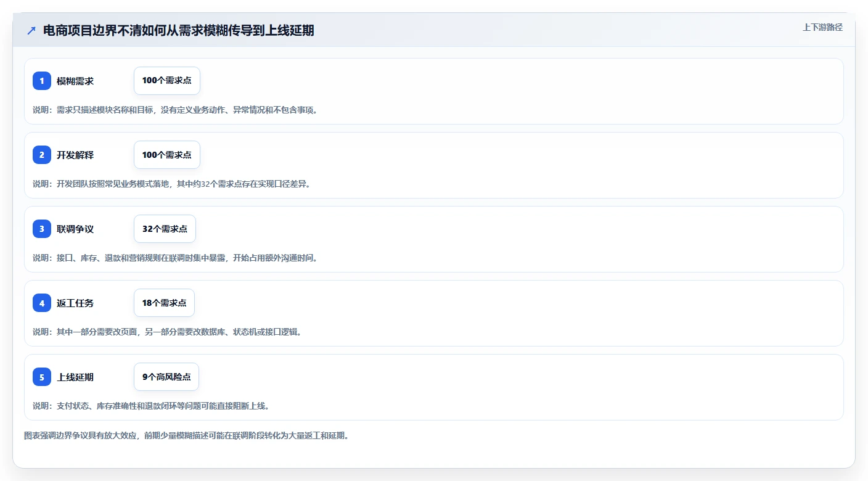The height and width of the screenshot is (481, 868).
Task: Click the 上线延期 step label
Action: click(x=75, y=377)
